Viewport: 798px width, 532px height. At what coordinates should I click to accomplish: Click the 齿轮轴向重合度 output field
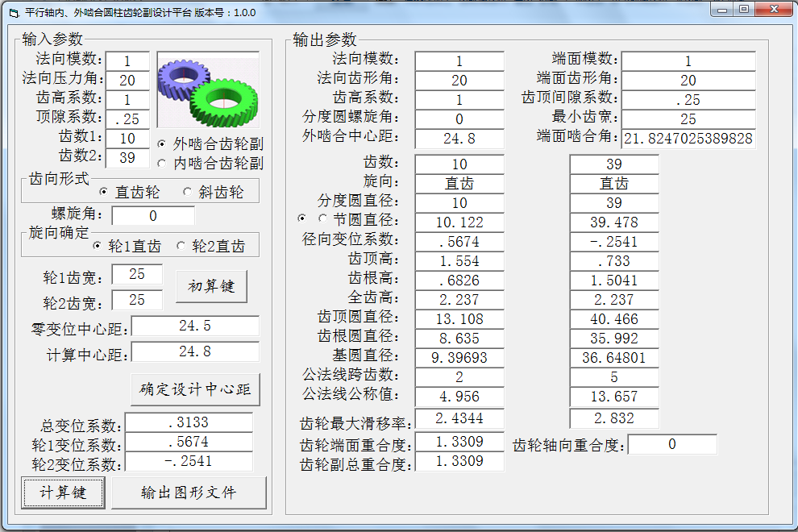click(x=672, y=444)
